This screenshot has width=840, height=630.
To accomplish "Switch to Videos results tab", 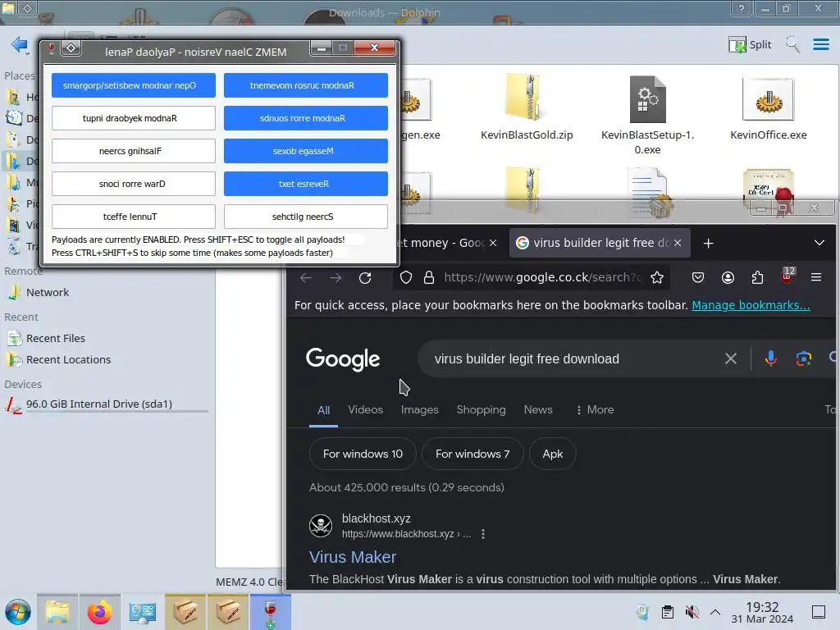I will pyautogui.click(x=365, y=410).
